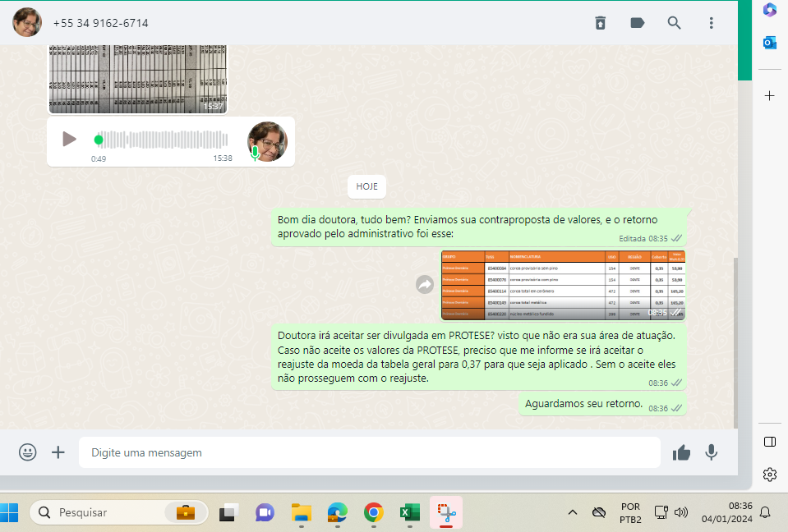Search within this conversation
The width and height of the screenshot is (788, 532).
pyautogui.click(x=675, y=23)
